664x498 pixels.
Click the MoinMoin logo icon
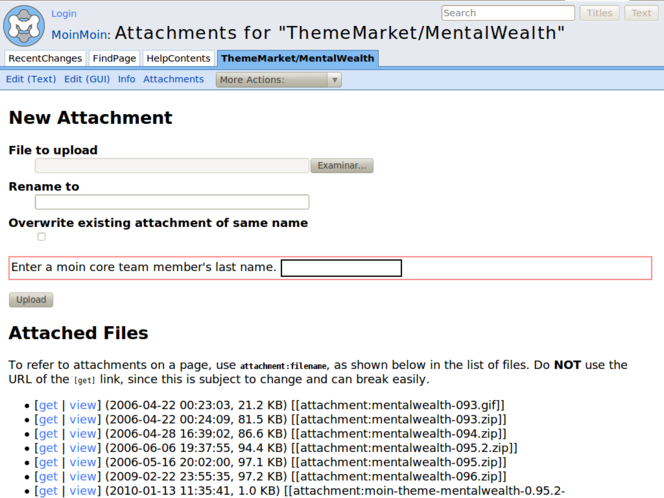click(24, 25)
